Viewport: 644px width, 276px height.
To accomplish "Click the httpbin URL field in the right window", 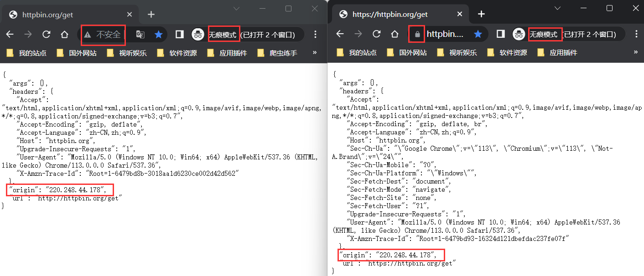I will click(445, 34).
